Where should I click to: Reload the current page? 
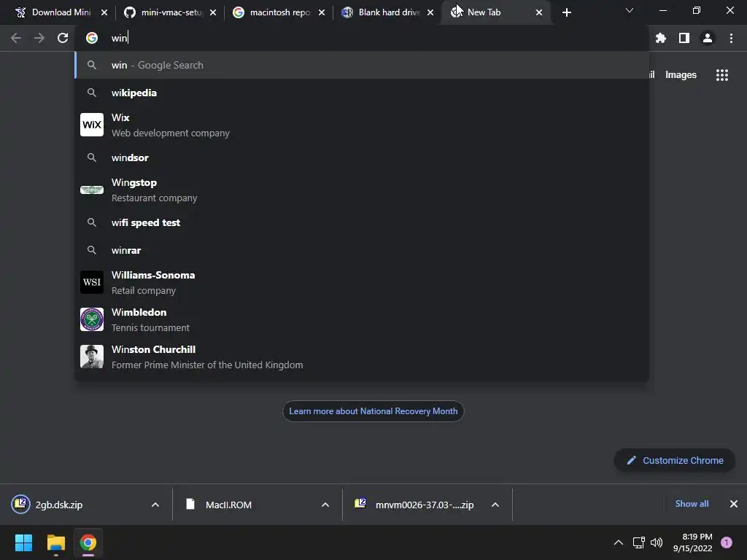coord(63,38)
